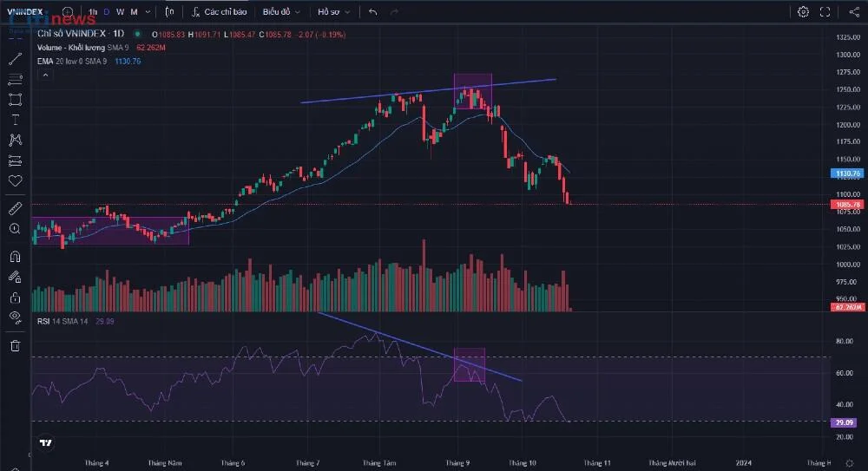868x471 pixels.
Task: Undo the last chart action
Action: pos(373,11)
